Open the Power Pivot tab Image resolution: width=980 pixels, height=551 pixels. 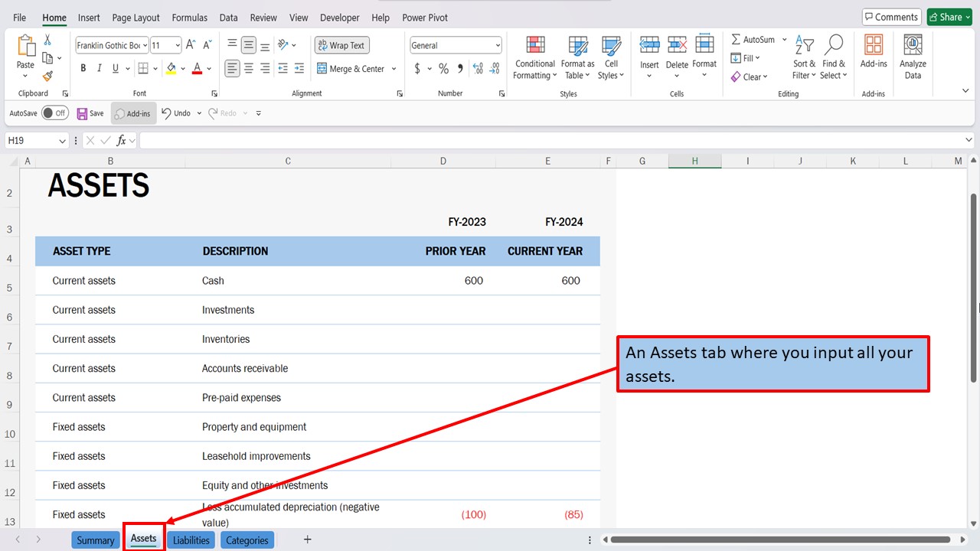click(x=425, y=18)
